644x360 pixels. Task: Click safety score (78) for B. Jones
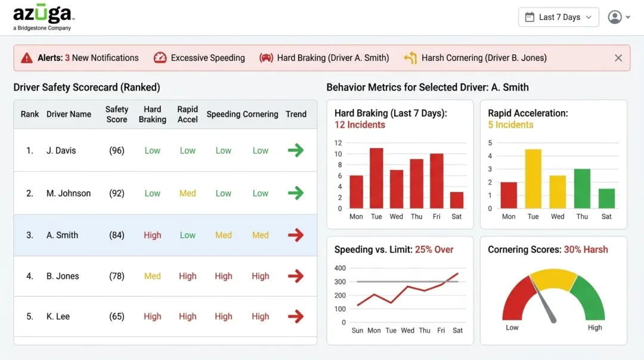tap(117, 276)
